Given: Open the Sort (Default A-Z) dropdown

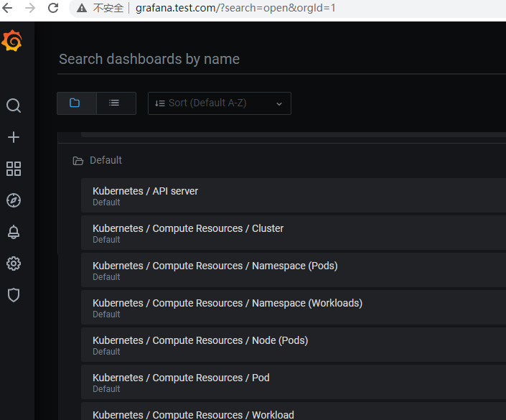Looking at the screenshot, I should click(220, 103).
